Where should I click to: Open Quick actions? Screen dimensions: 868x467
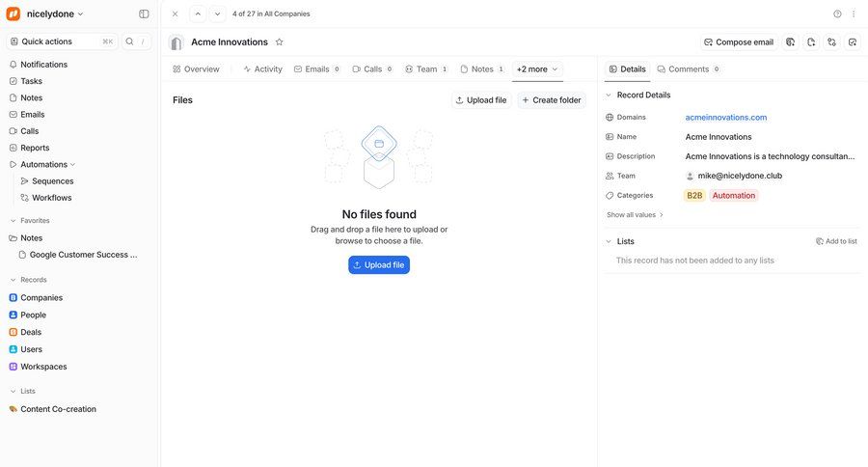click(62, 41)
